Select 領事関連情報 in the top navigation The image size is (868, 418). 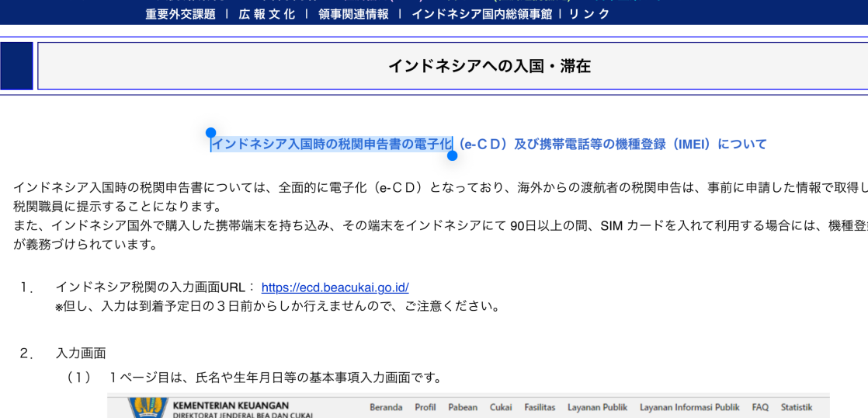353,14
